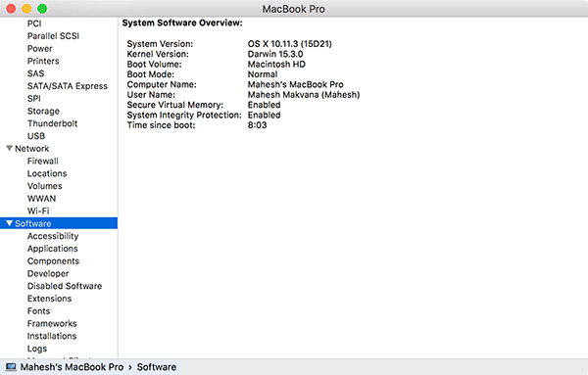Select the highlighted Software category
588x375 pixels.
[x=59, y=223]
